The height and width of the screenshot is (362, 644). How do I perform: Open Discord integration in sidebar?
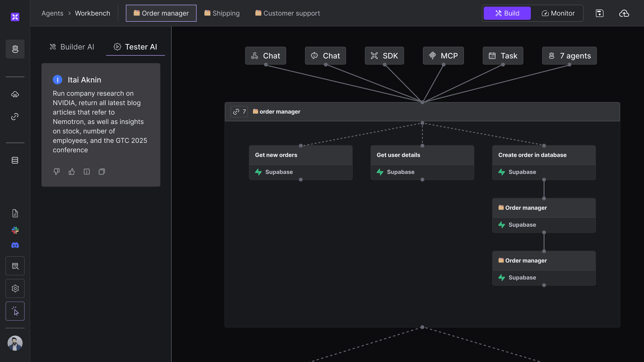tap(15, 245)
